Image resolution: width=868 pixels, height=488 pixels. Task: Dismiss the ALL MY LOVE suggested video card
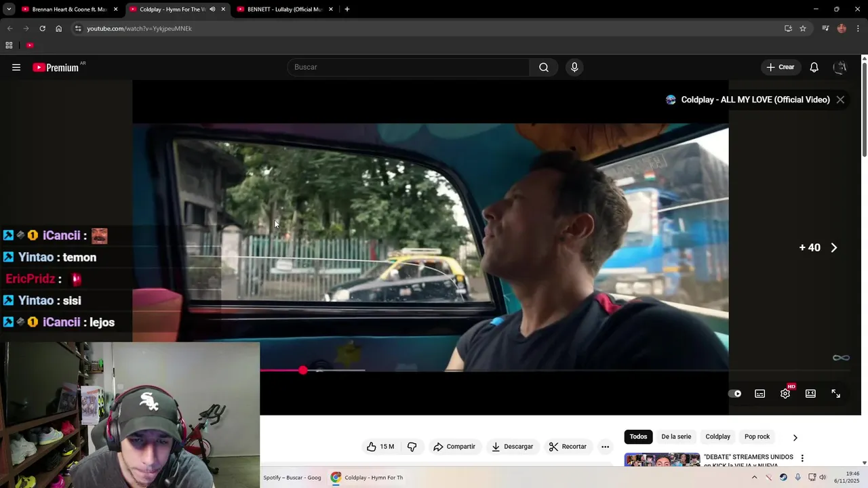(840, 100)
